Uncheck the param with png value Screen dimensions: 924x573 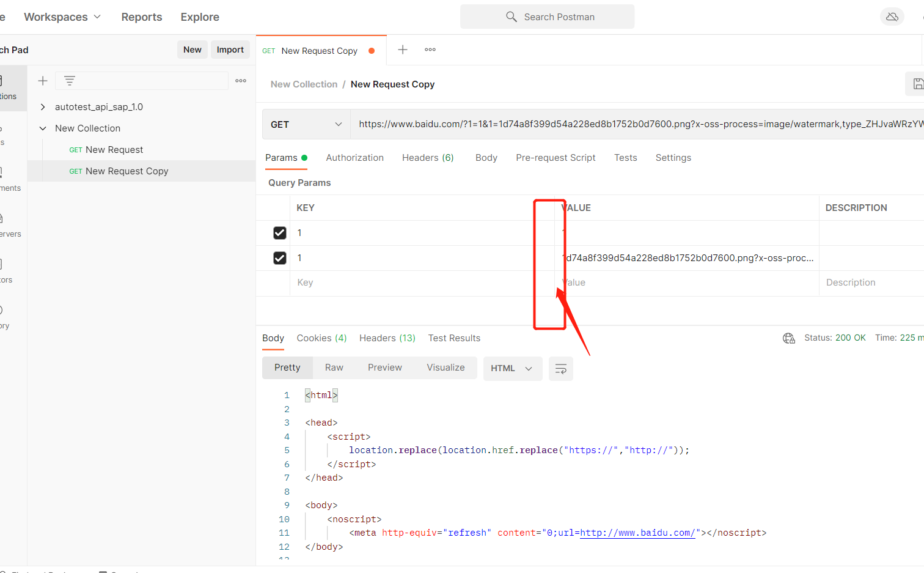click(279, 258)
